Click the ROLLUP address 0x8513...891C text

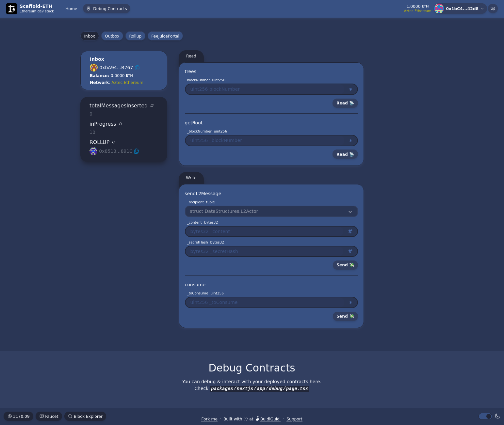(x=116, y=151)
